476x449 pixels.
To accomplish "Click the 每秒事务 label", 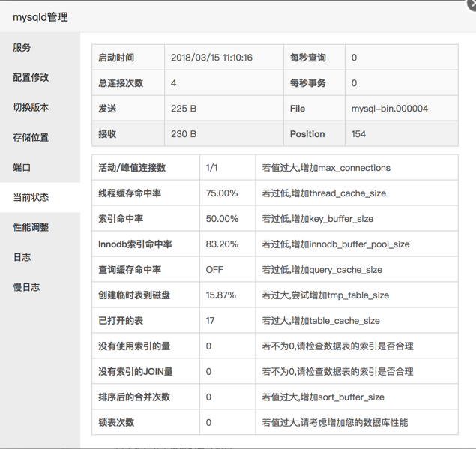I will (308, 83).
